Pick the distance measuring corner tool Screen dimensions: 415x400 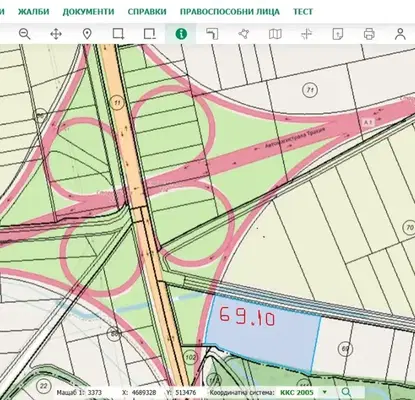(212, 34)
